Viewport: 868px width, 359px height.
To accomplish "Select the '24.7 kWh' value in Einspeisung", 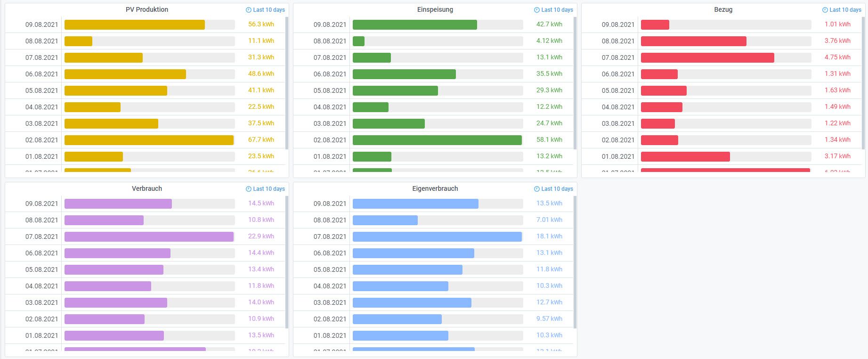I will click(x=549, y=123).
